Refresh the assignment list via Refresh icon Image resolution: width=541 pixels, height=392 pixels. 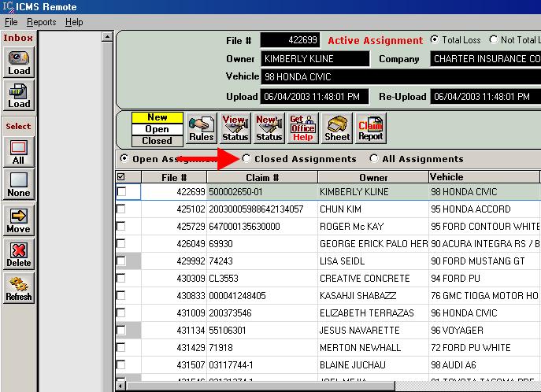pos(19,288)
